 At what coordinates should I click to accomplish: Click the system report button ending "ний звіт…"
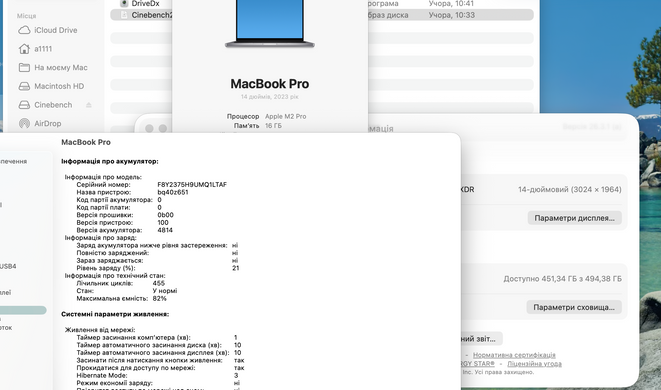click(481, 339)
